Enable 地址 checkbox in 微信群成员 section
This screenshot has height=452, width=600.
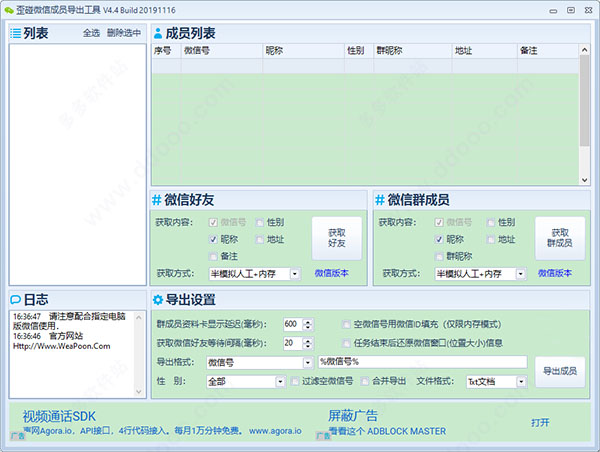[x=491, y=240]
